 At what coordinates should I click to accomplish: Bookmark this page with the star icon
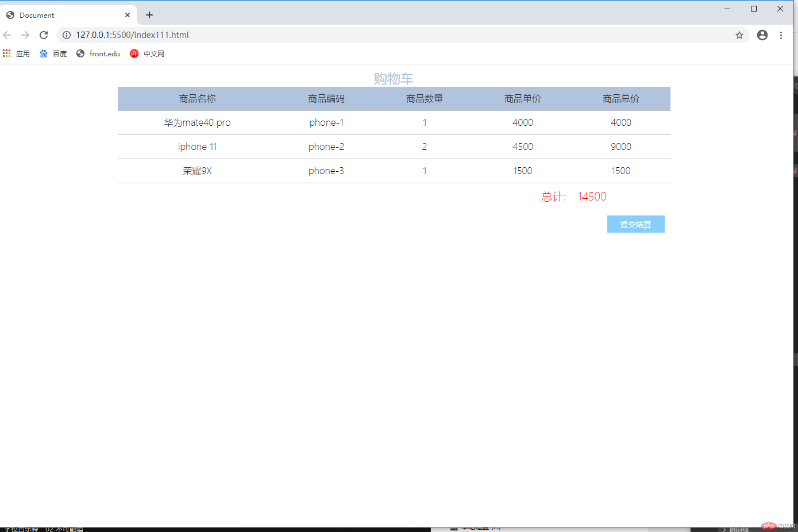(739, 35)
